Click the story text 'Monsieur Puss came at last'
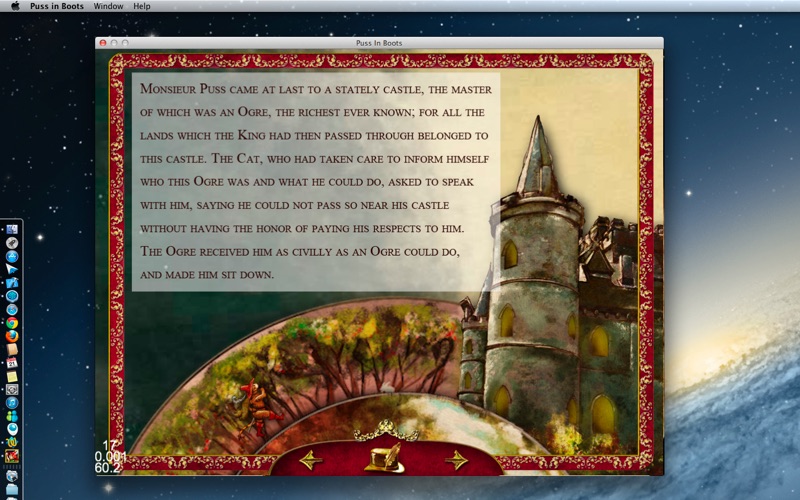The width and height of the screenshot is (800, 500). point(222,89)
